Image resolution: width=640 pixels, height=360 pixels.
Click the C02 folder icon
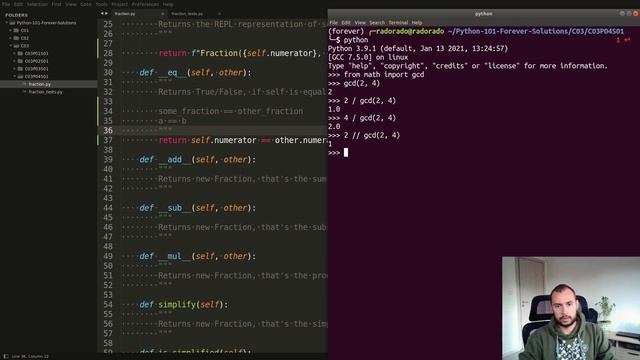tap(16, 38)
